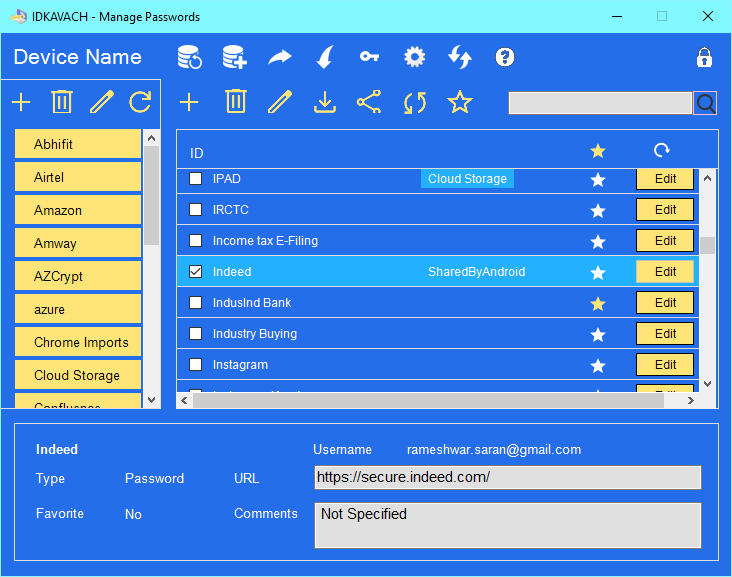Check the Industry Buying checkbox

coord(196,334)
